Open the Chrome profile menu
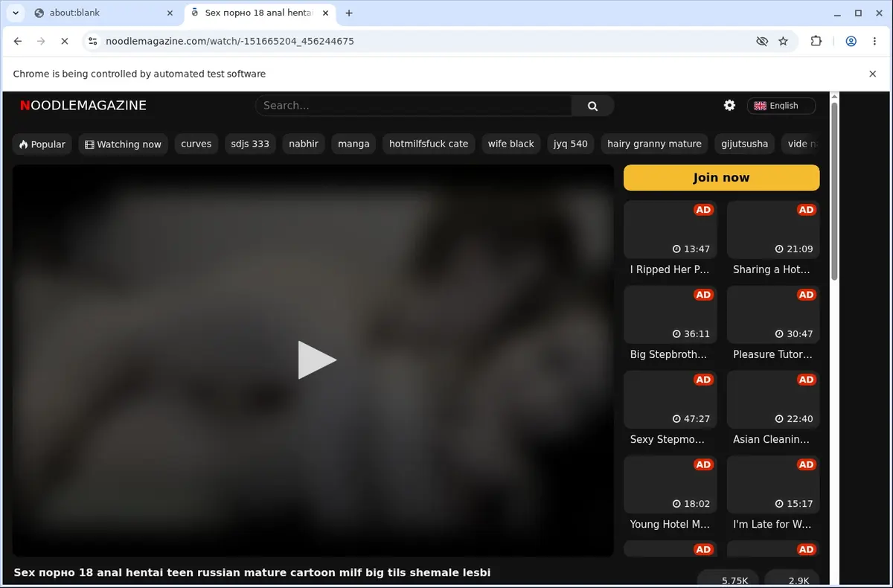893x588 pixels. pos(851,42)
